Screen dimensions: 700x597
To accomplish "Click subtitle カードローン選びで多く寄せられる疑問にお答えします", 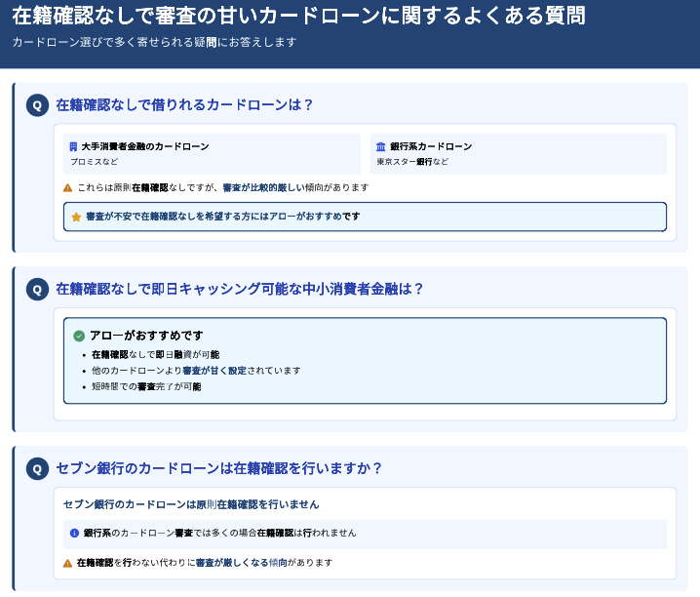I will [x=154, y=42].
